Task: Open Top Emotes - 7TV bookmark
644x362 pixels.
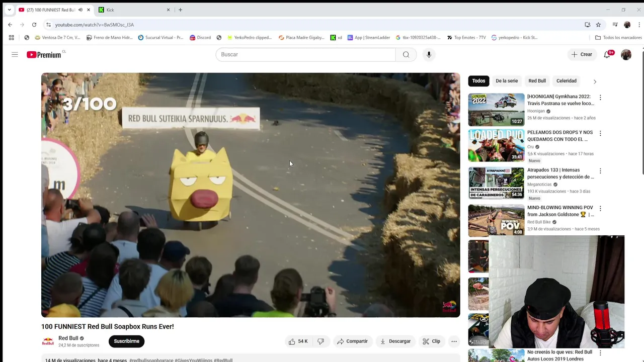Action: pos(466,37)
